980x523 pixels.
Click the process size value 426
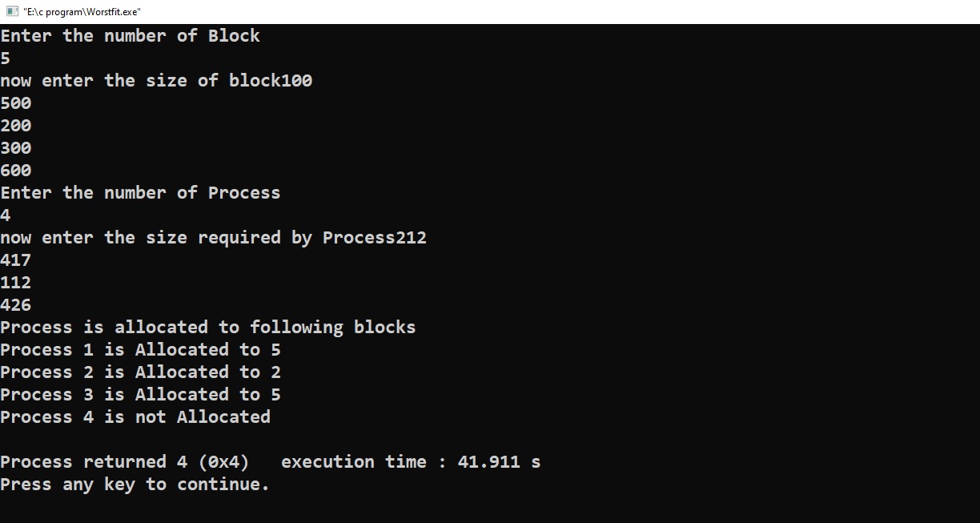click(x=16, y=305)
